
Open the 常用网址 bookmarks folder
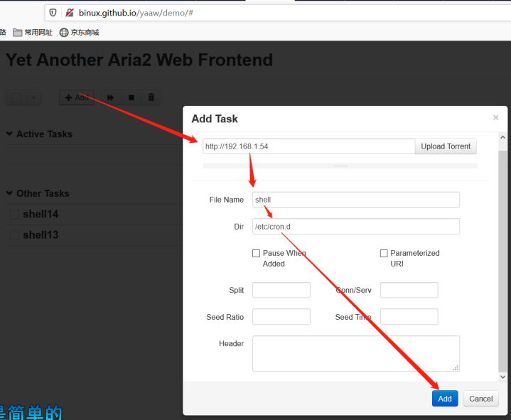33,32
